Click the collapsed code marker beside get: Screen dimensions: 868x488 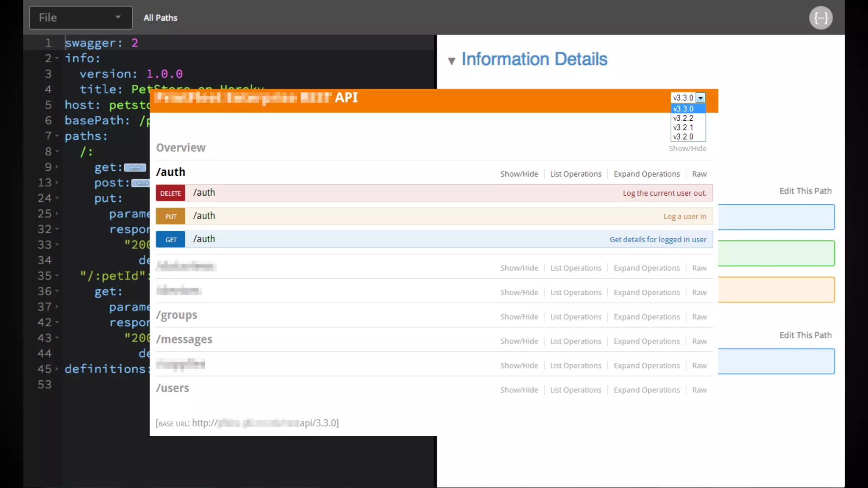click(x=135, y=168)
